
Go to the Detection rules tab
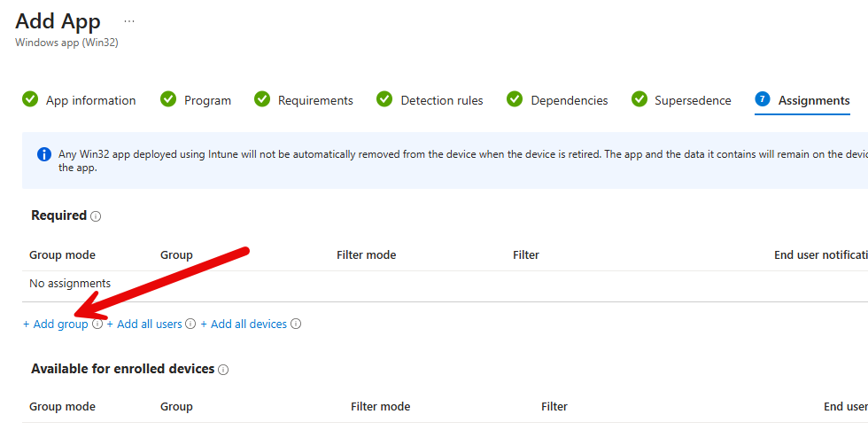point(441,100)
